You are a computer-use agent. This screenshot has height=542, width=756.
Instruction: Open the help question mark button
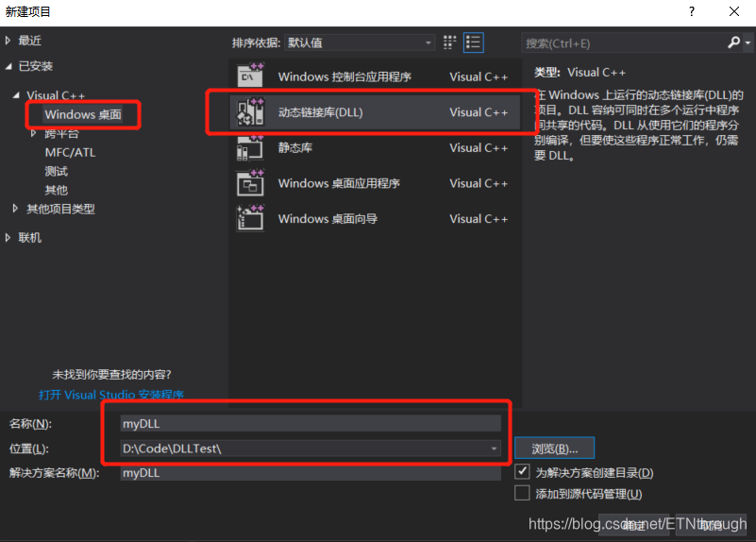[x=692, y=11]
